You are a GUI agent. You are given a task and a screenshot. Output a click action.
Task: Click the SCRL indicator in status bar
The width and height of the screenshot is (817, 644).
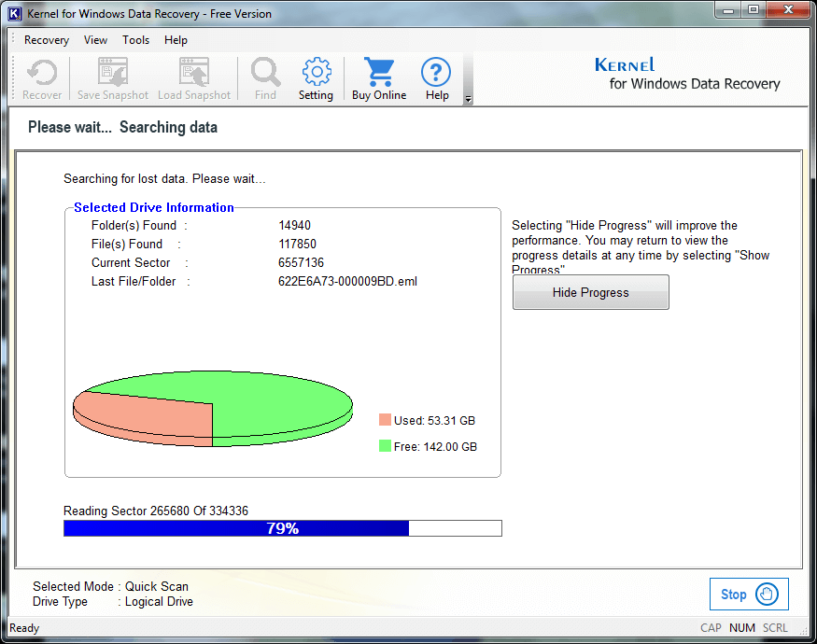(775, 628)
